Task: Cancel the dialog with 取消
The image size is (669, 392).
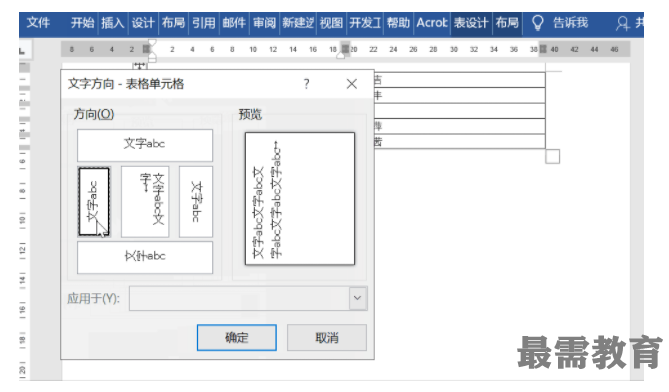Action: pos(327,338)
